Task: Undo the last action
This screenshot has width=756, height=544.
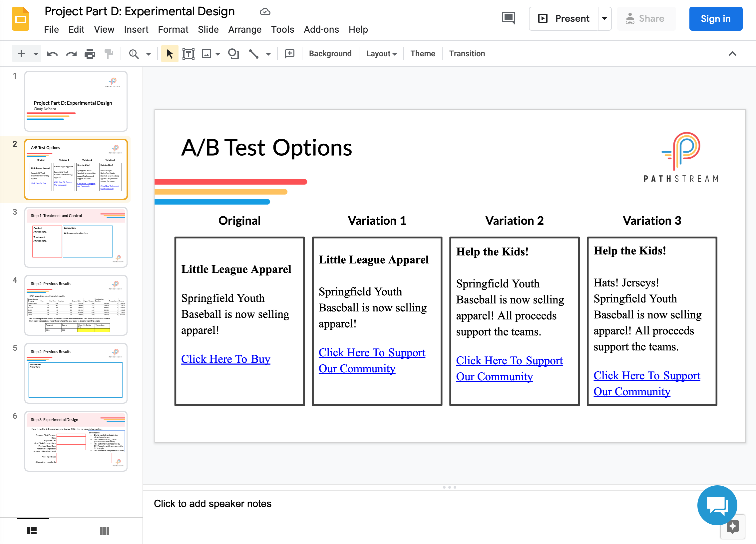Action: (x=52, y=54)
